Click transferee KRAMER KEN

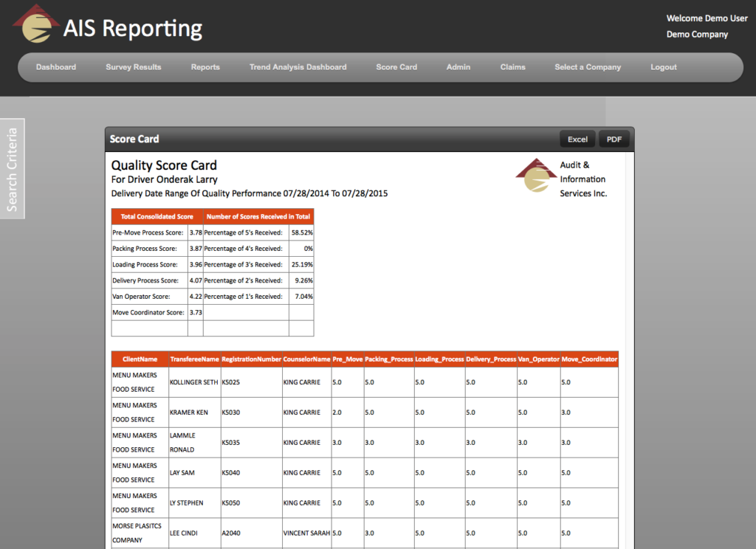click(x=189, y=412)
